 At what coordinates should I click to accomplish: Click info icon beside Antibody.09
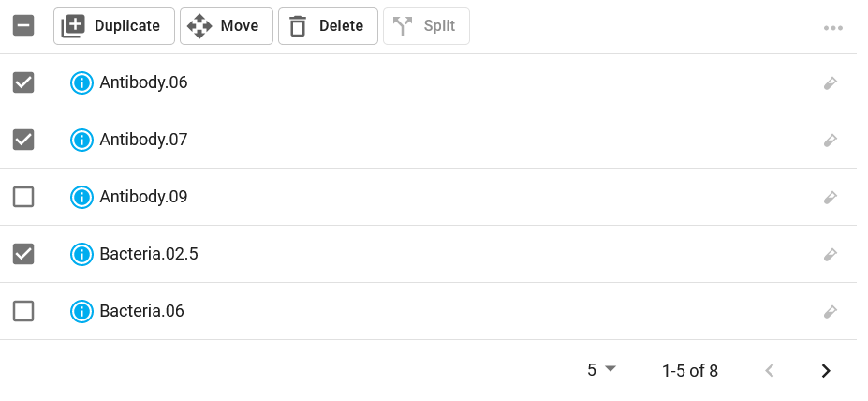pyautogui.click(x=81, y=197)
